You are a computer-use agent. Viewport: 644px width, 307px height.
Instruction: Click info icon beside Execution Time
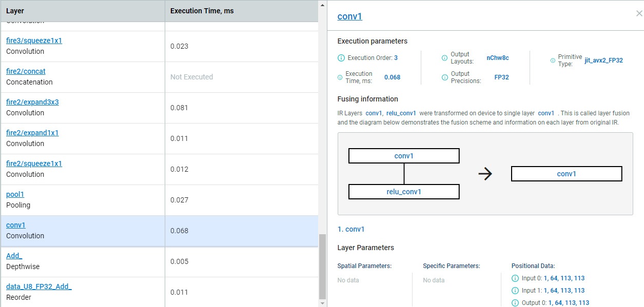coord(340,77)
